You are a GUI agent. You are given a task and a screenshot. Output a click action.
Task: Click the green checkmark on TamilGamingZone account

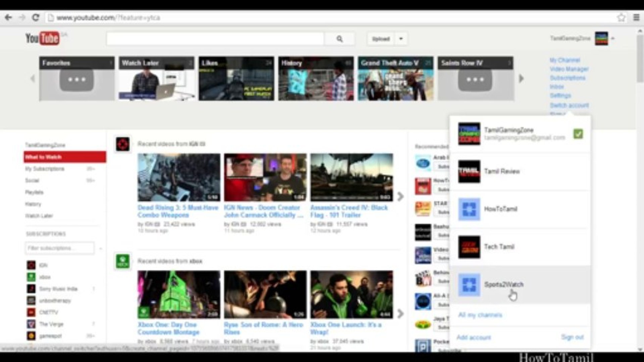578,134
